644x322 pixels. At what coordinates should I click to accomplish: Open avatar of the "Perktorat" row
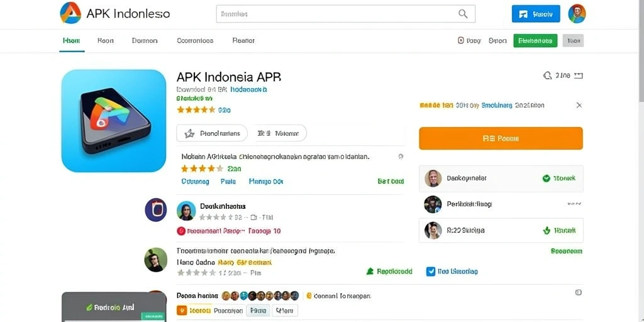[x=433, y=204]
